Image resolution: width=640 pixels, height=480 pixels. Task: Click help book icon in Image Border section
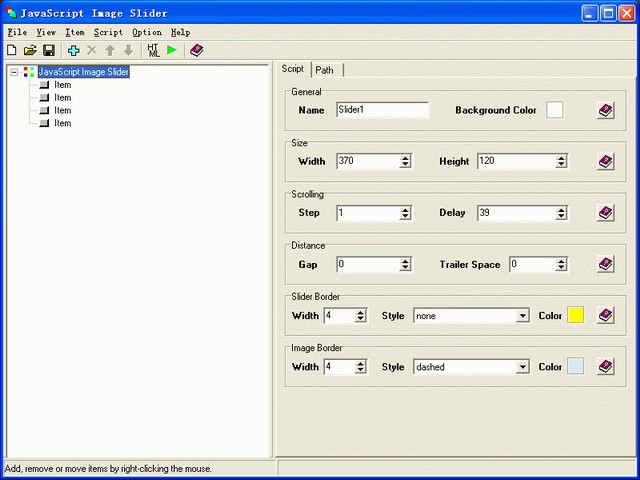coord(605,367)
